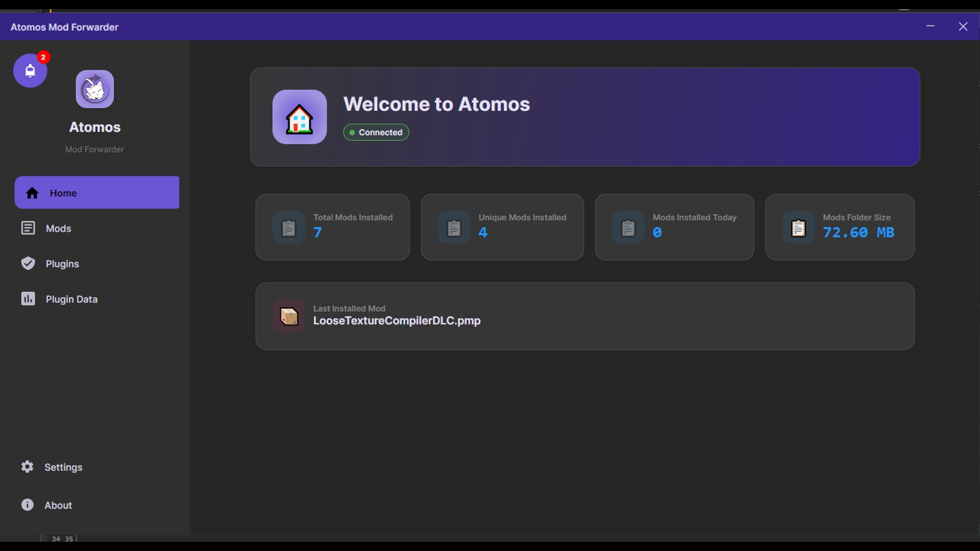Click the house icon in Welcome banner

point(300,117)
